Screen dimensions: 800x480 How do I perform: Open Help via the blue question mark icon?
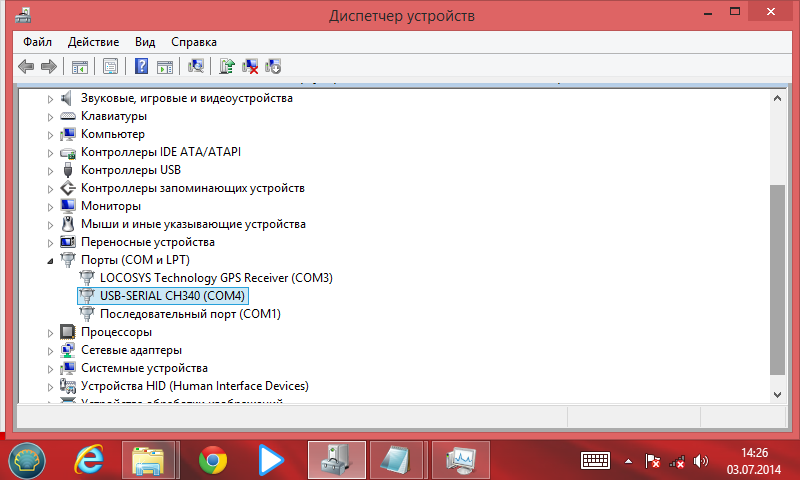(141, 66)
